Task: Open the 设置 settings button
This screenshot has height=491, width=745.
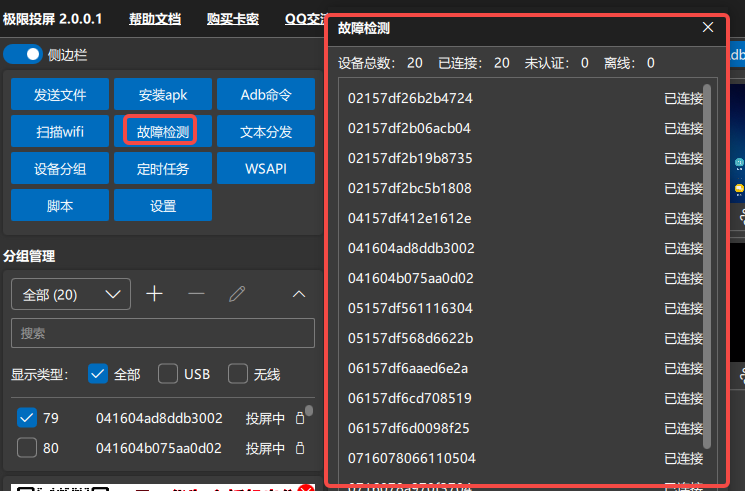Action: (x=163, y=205)
